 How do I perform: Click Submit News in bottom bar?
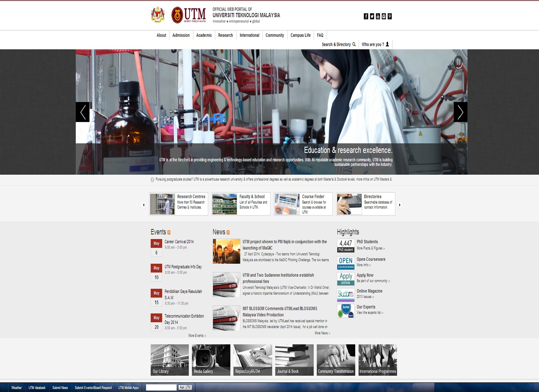click(60, 388)
